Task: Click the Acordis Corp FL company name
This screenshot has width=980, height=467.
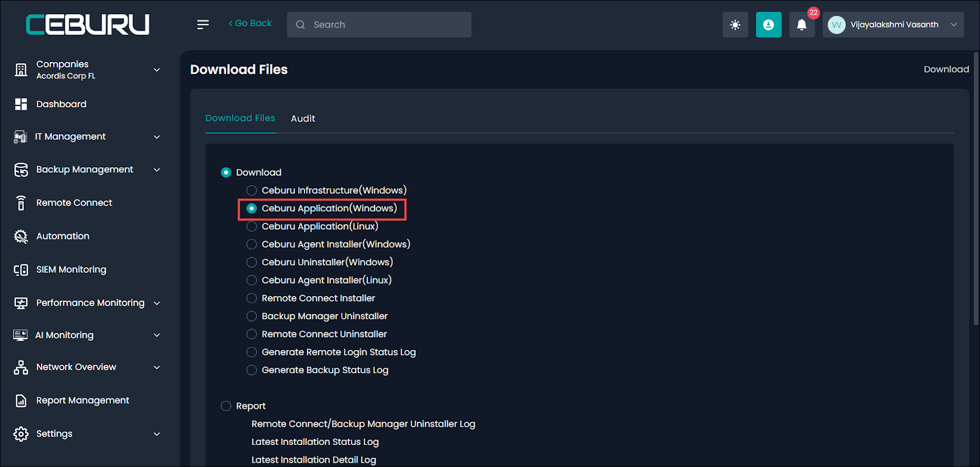Action: 66,76
